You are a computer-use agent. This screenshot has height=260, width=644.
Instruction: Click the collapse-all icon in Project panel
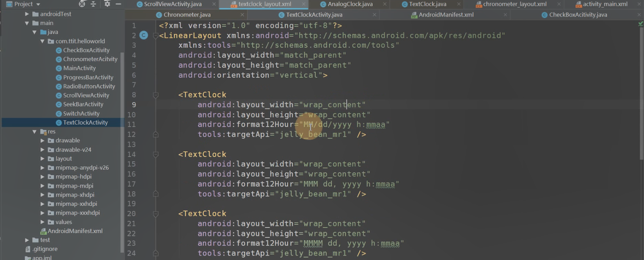point(94,4)
